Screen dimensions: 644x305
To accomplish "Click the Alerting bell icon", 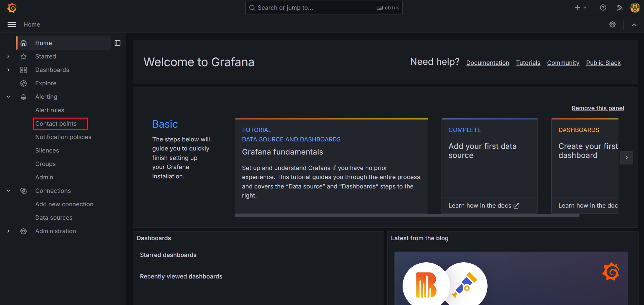I will pyautogui.click(x=24, y=96).
